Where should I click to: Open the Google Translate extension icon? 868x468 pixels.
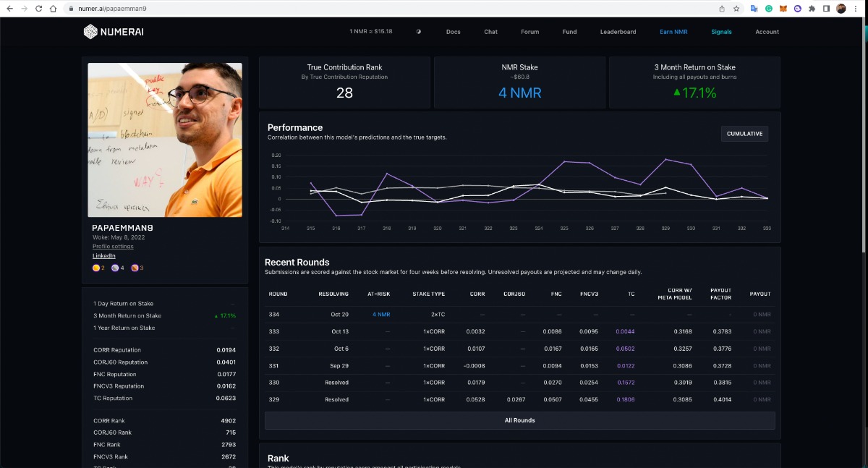click(x=754, y=9)
